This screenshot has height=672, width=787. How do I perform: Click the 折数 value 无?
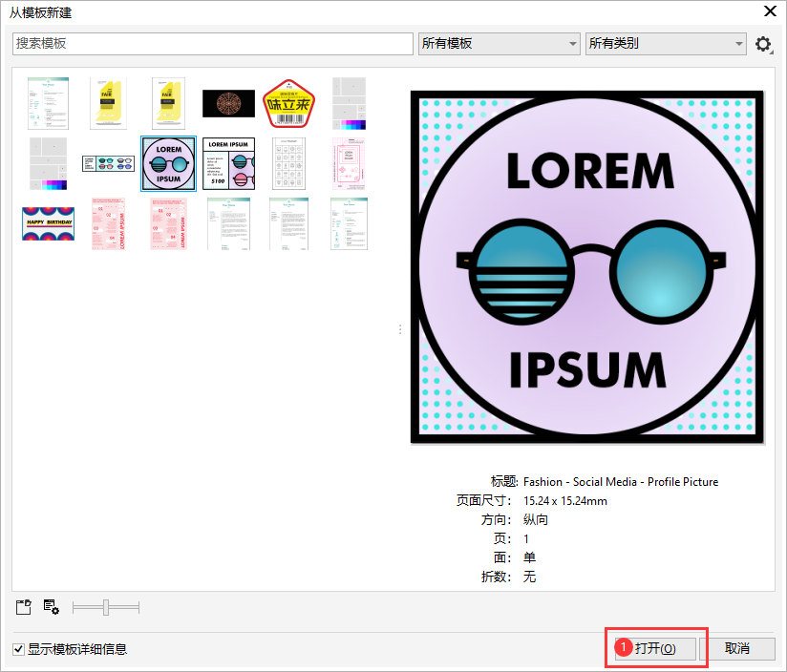529,577
